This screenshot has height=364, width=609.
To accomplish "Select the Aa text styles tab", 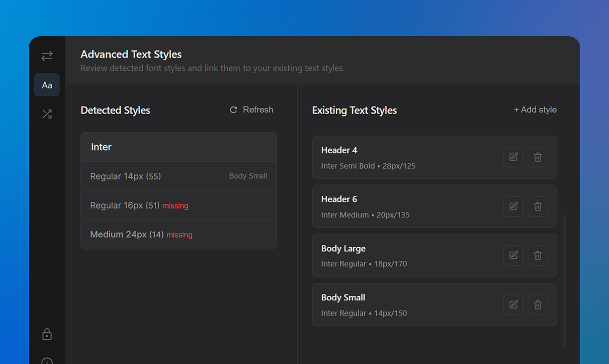I will [47, 85].
